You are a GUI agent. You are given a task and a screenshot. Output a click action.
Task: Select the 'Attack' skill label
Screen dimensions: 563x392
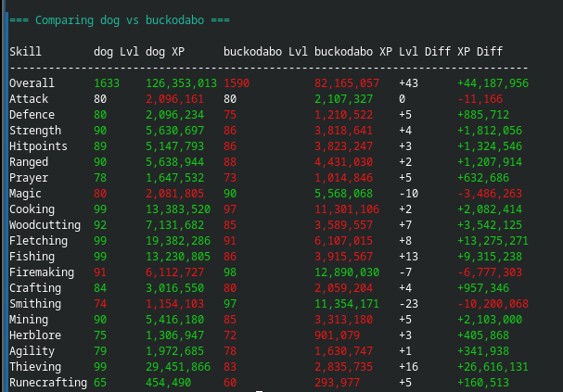[x=29, y=99]
